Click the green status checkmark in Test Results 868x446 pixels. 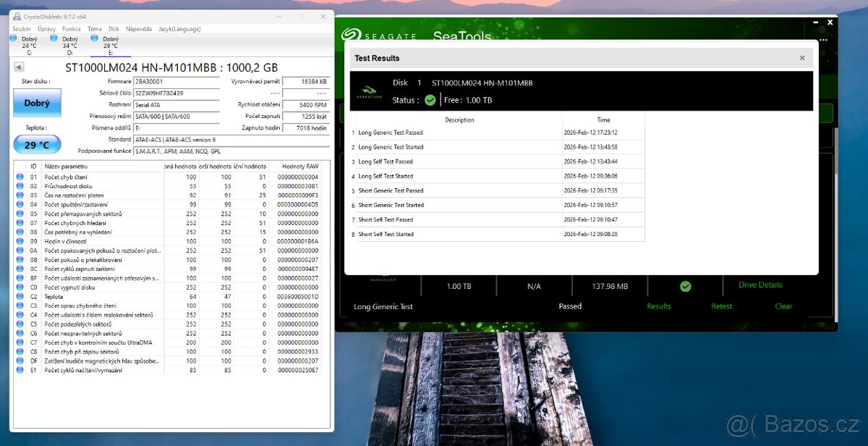[x=430, y=100]
